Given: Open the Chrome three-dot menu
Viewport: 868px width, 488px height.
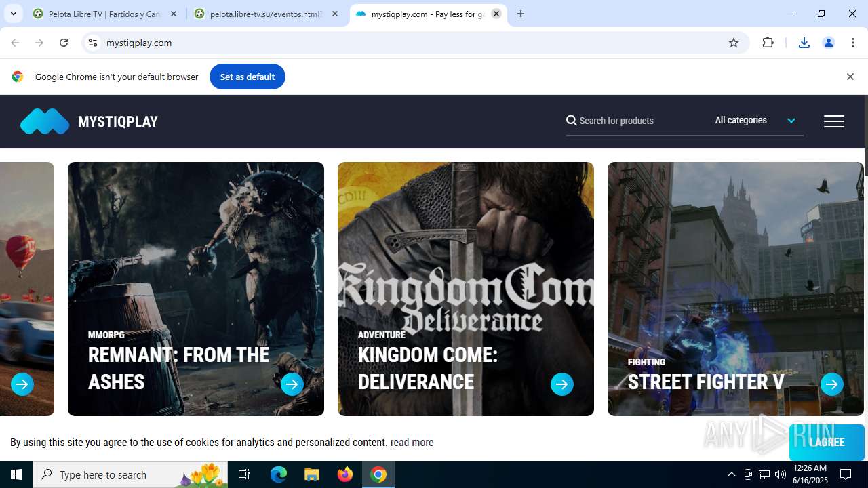Looking at the screenshot, I should coord(853,43).
